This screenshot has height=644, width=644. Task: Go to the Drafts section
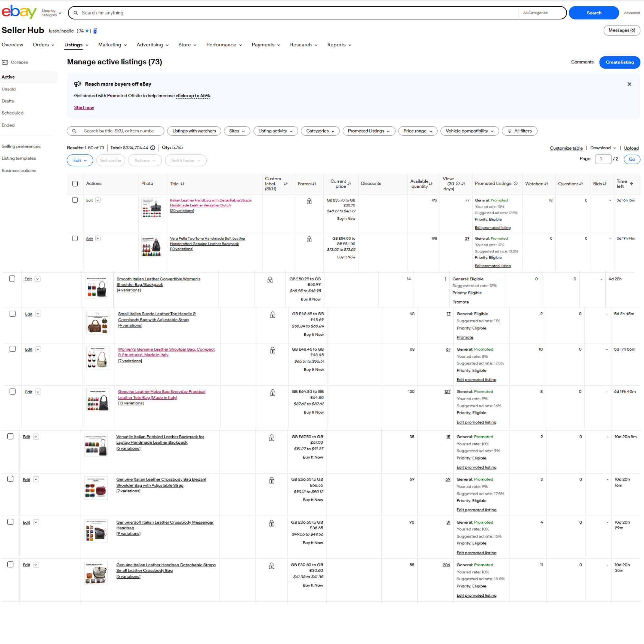pyautogui.click(x=8, y=101)
